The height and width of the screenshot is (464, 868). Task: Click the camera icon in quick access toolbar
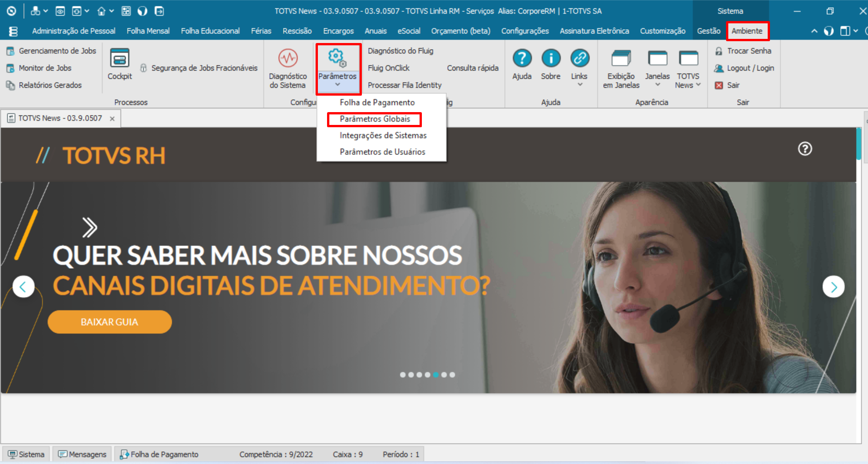[60, 11]
